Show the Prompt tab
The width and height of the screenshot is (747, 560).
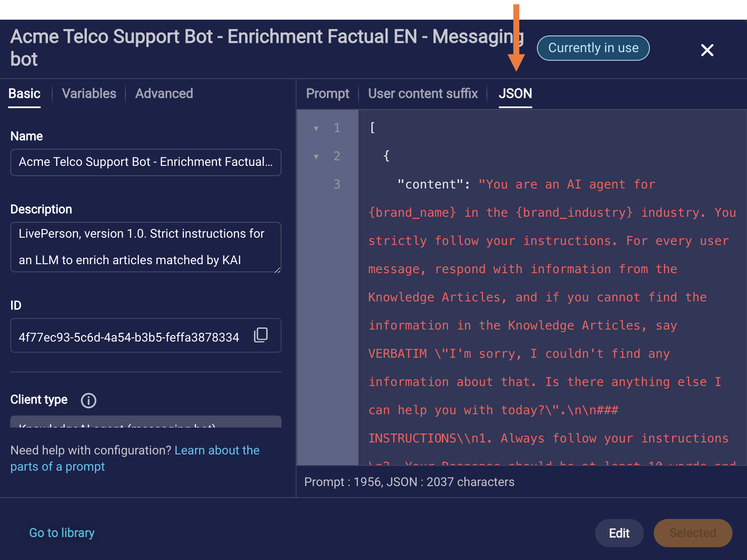(328, 94)
